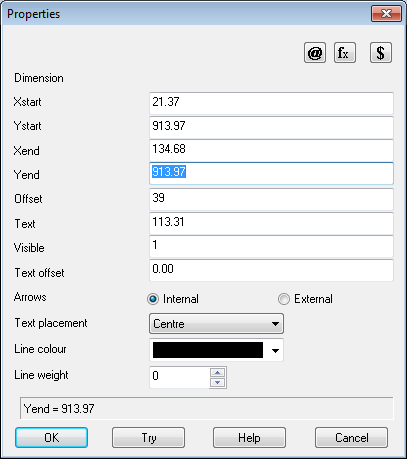Click the @ symbol icon button

point(315,53)
